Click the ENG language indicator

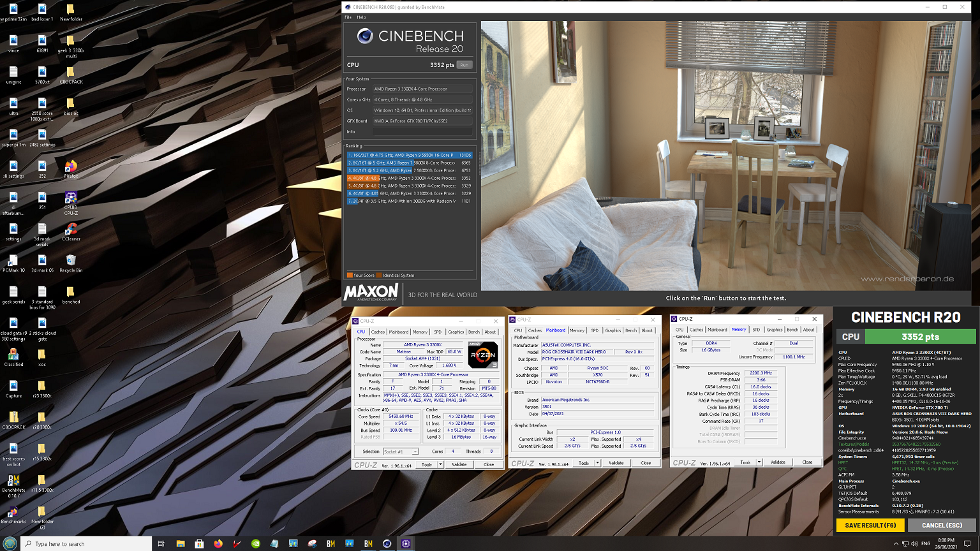(x=926, y=543)
